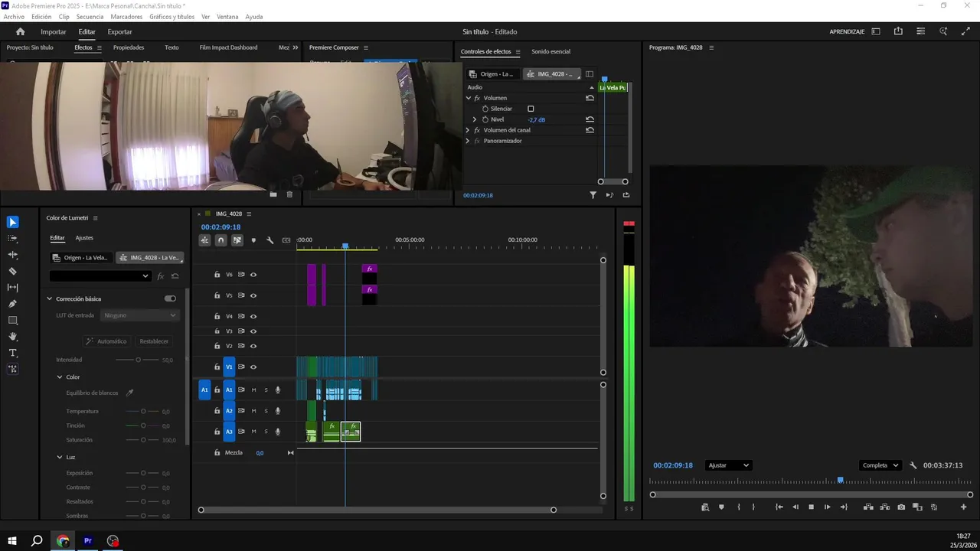
Task: Select the Pen tool
Action: (12, 304)
